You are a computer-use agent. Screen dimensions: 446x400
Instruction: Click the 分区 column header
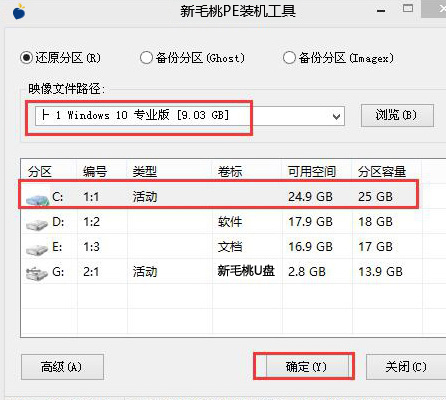(40, 172)
